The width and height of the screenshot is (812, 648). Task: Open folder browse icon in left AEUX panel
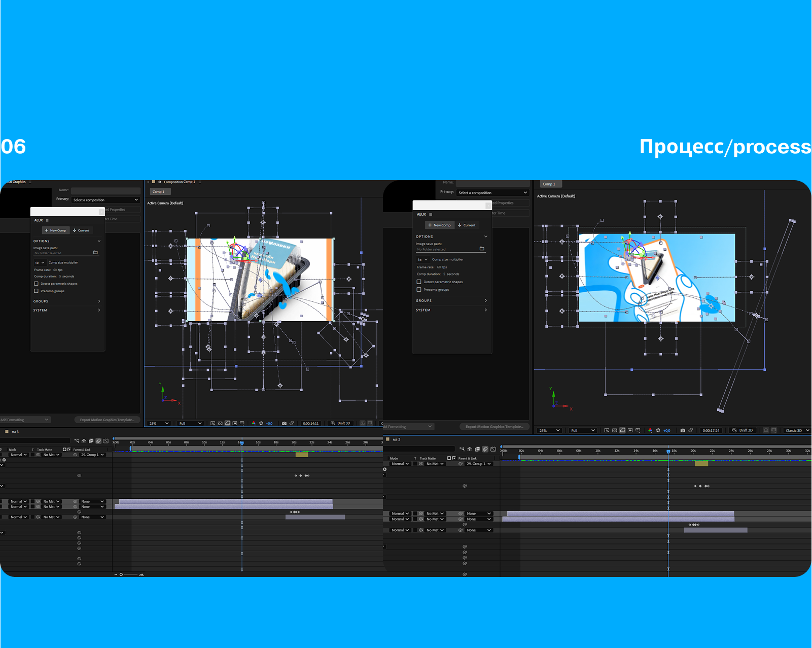point(95,252)
